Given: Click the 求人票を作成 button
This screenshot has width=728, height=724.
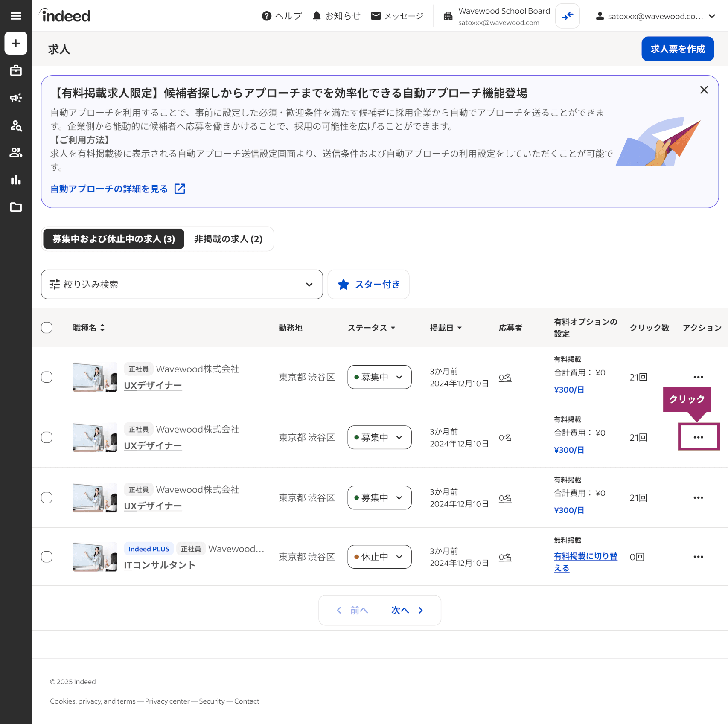Looking at the screenshot, I should [677, 49].
